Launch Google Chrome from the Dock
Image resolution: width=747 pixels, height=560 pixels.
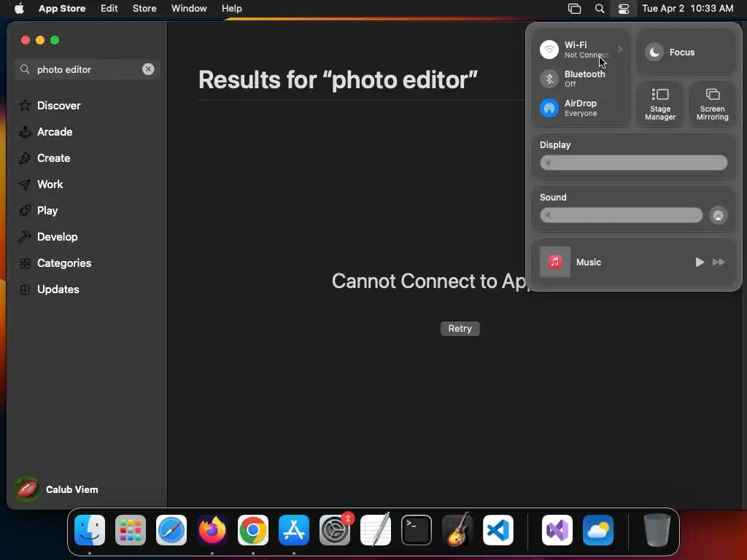click(x=253, y=530)
